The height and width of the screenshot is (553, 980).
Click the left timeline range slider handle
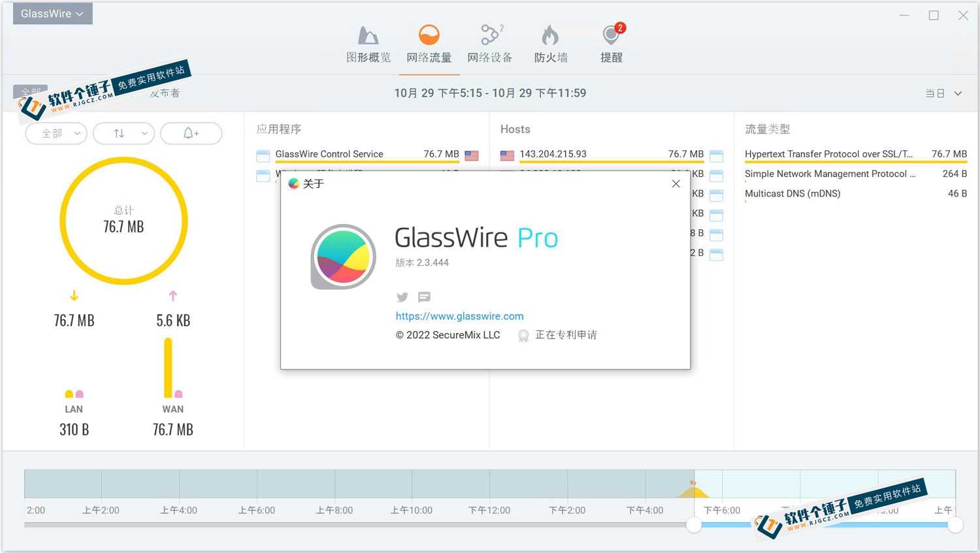click(x=694, y=524)
